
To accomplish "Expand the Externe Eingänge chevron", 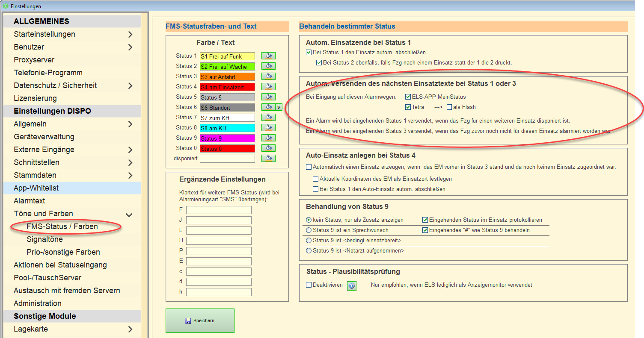I will (130, 150).
